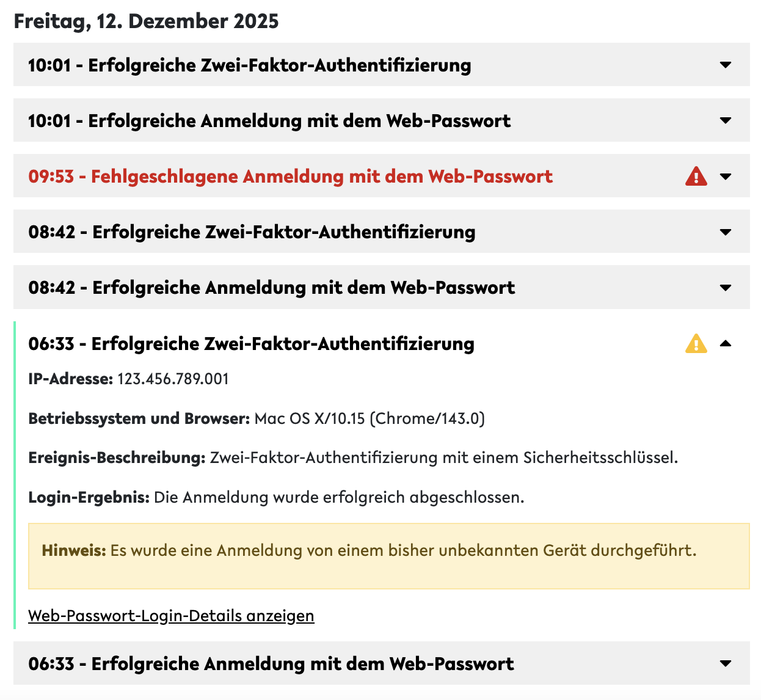Click the yellow warning triangle at 06:33
This screenshot has height=700, width=761.
696,344
